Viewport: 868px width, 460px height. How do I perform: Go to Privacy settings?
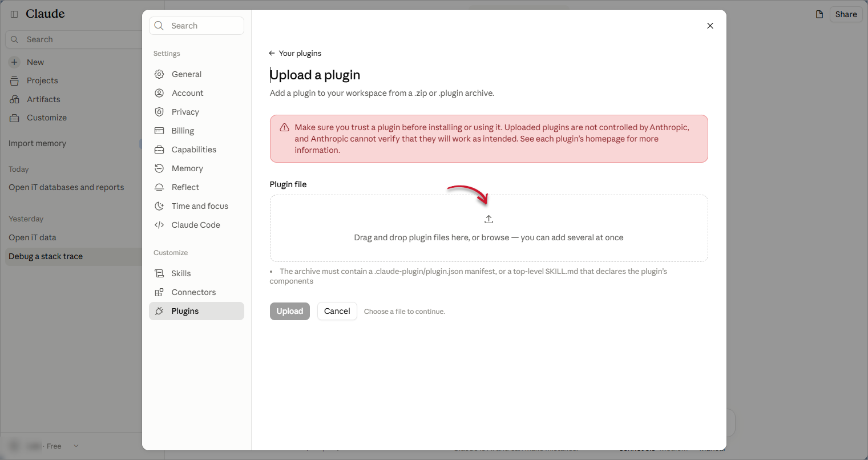tap(196, 112)
